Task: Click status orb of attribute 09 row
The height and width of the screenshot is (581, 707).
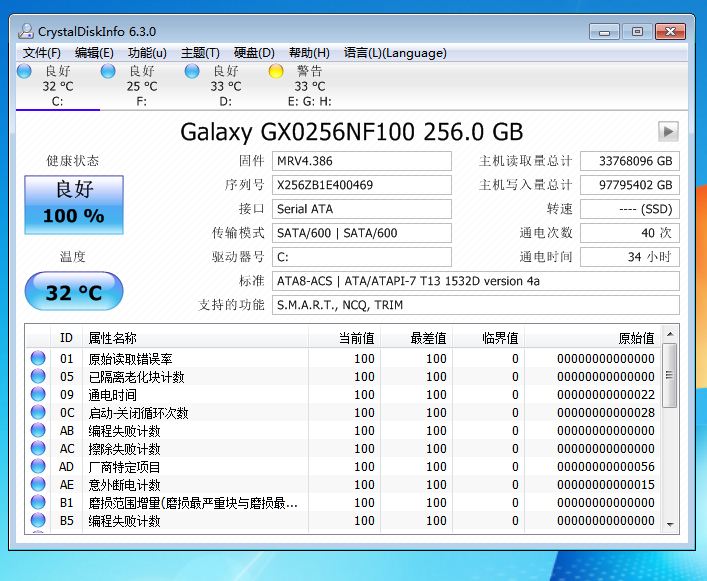Action: [x=38, y=394]
